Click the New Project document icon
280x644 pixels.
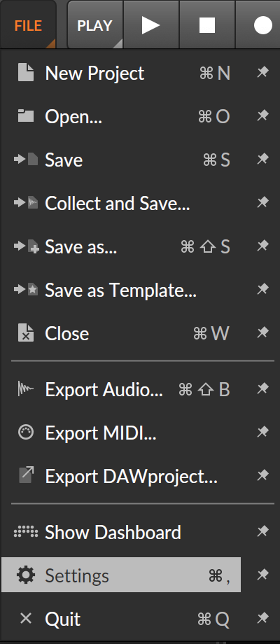[26, 73]
